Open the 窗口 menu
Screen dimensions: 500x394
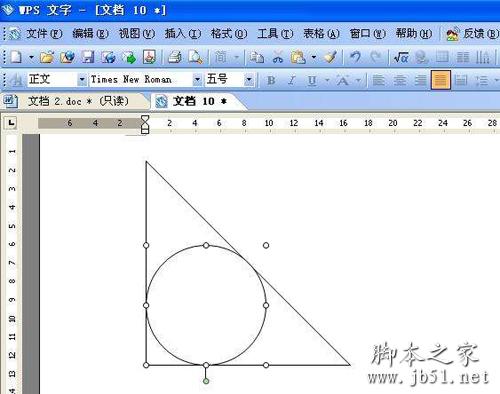(368, 34)
